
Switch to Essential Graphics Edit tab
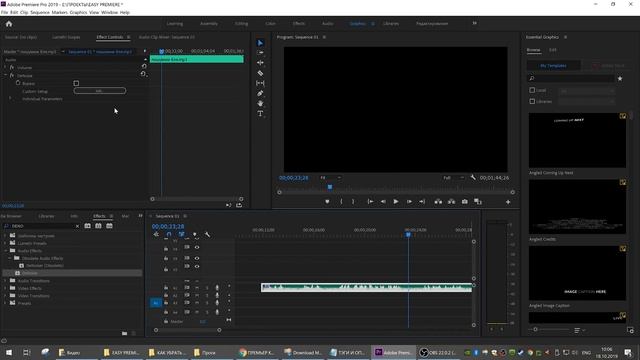[x=552, y=50]
